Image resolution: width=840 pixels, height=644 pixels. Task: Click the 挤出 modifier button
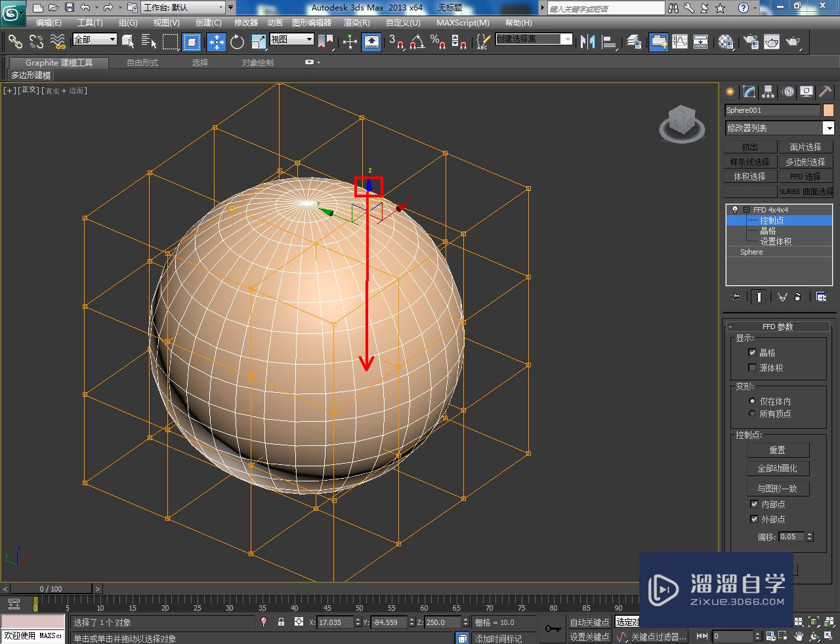[x=750, y=147]
